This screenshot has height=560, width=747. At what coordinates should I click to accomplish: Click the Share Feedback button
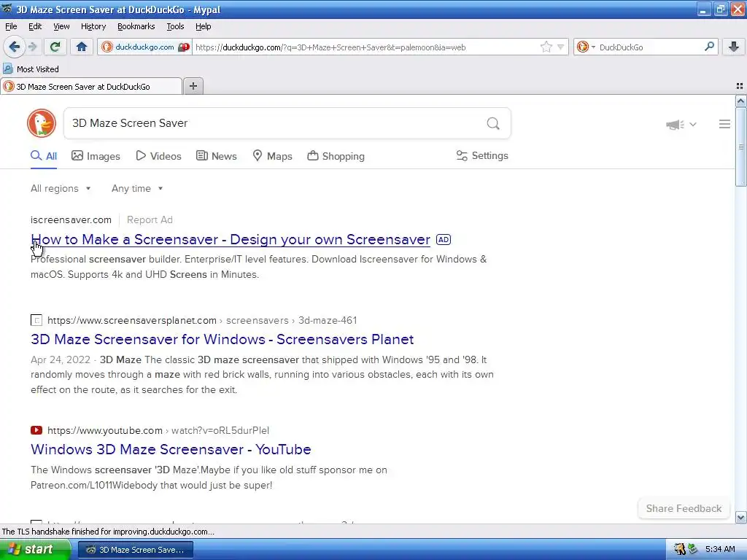pos(684,508)
